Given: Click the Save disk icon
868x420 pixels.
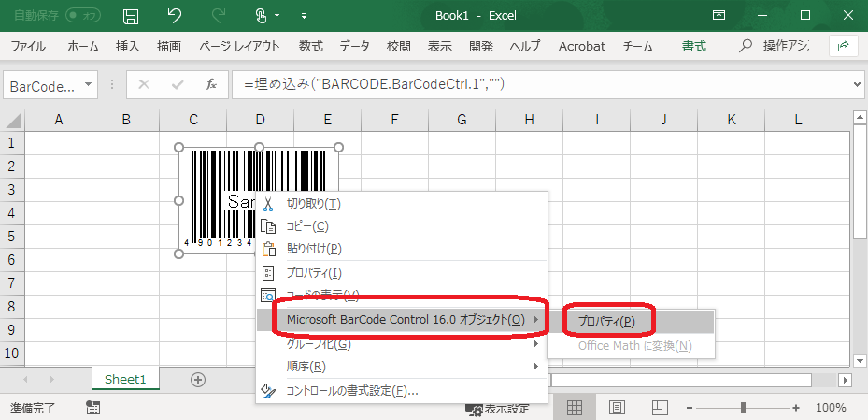Looking at the screenshot, I should 131,16.
